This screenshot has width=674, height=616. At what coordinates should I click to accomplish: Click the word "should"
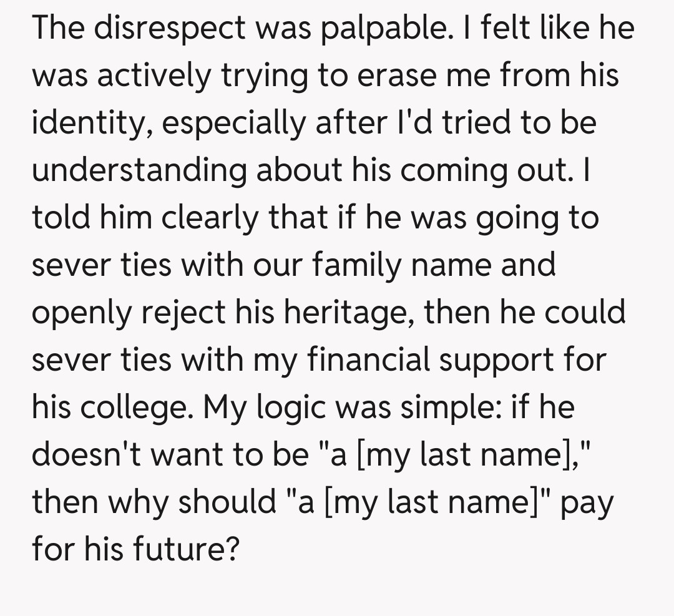(227, 502)
